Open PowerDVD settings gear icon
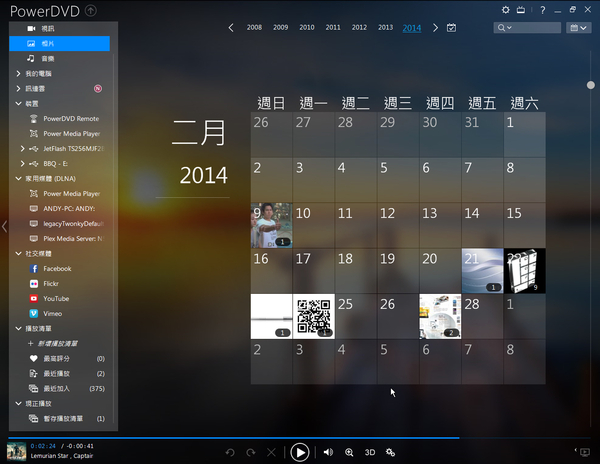The image size is (600, 464). pos(506,10)
